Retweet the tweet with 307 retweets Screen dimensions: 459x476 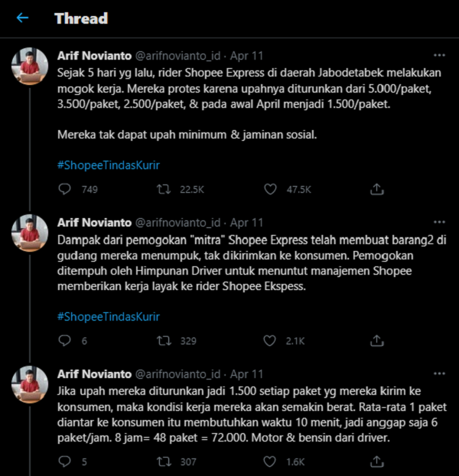click(164, 461)
